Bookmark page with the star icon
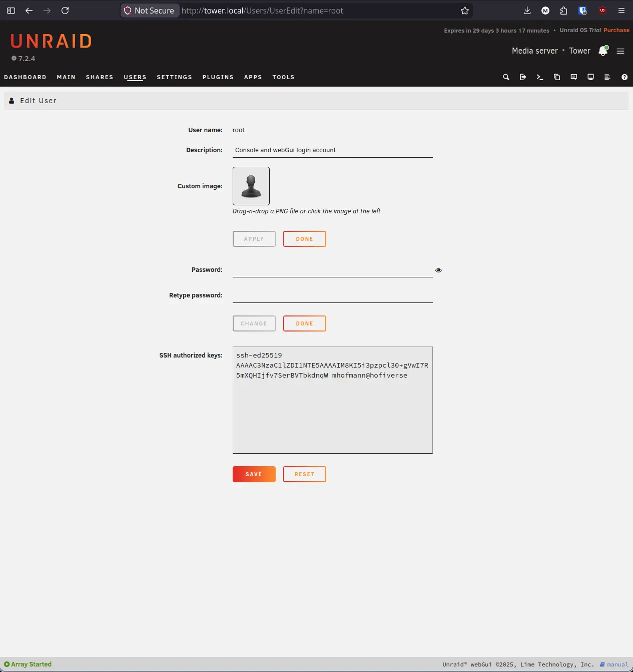The height and width of the screenshot is (672, 633). 465,11
